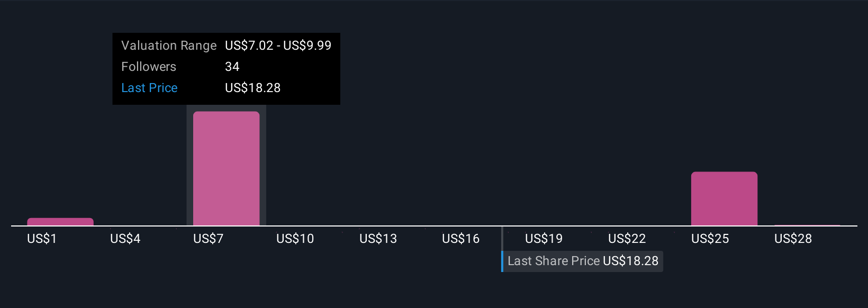
Task: Click the US$4 axis label
Action: 125,239
